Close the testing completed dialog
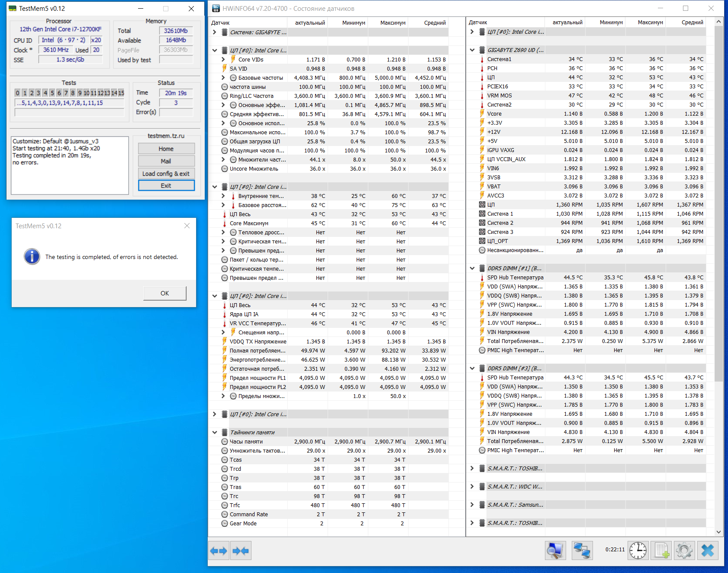 coord(187,226)
